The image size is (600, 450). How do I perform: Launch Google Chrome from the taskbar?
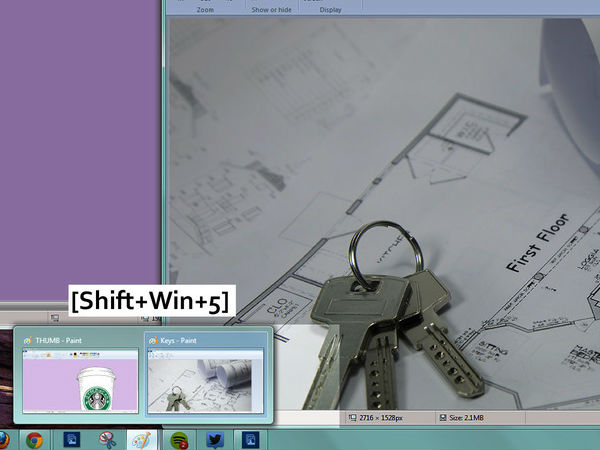coord(35,439)
